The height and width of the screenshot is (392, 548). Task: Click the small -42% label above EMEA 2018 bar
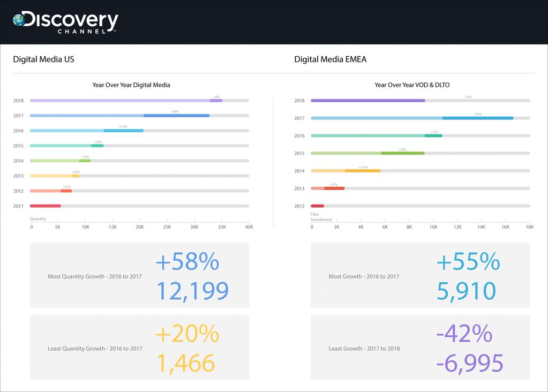pyautogui.click(x=468, y=97)
